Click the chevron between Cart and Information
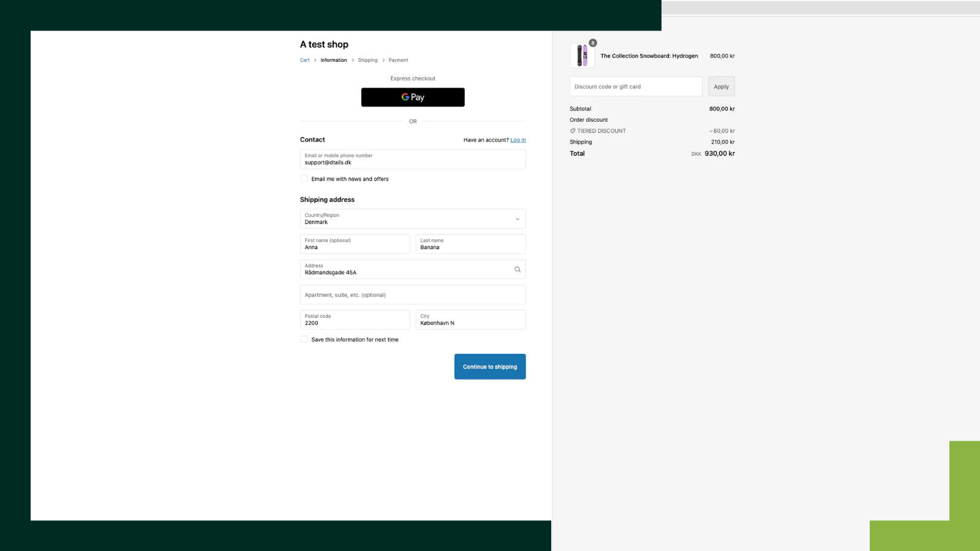 314,60
